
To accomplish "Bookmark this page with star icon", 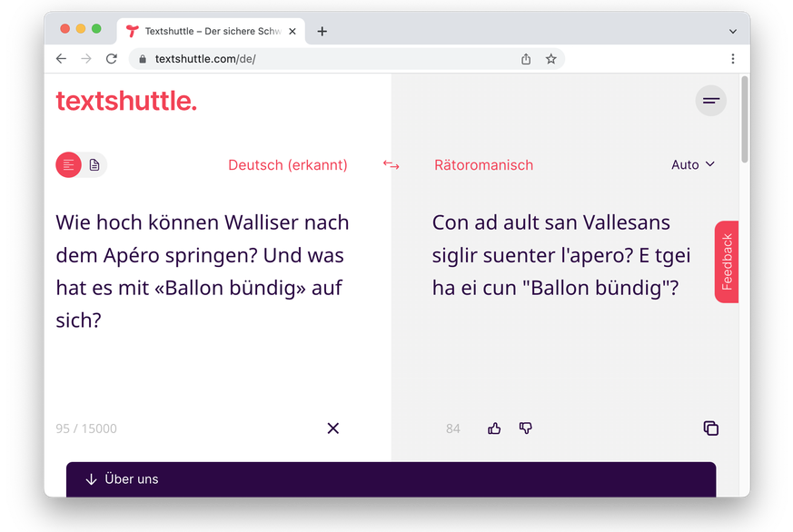I will click(550, 59).
